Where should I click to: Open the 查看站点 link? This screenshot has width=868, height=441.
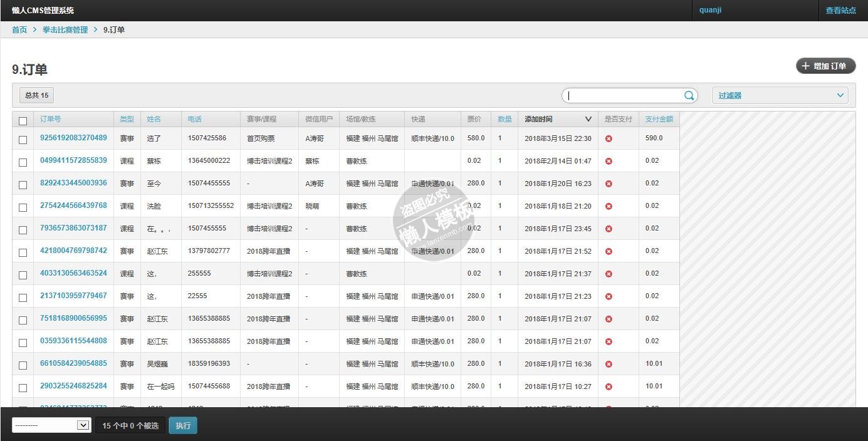click(x=840, y=11)
